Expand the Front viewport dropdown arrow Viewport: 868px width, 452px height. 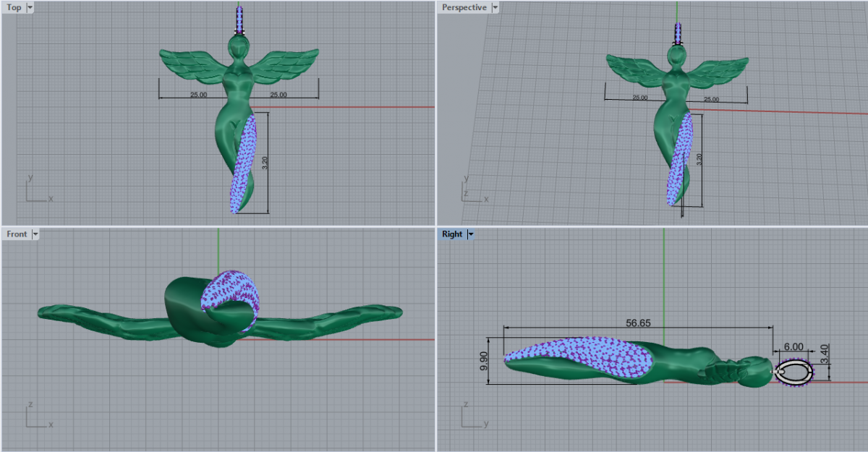click(35, 234)
